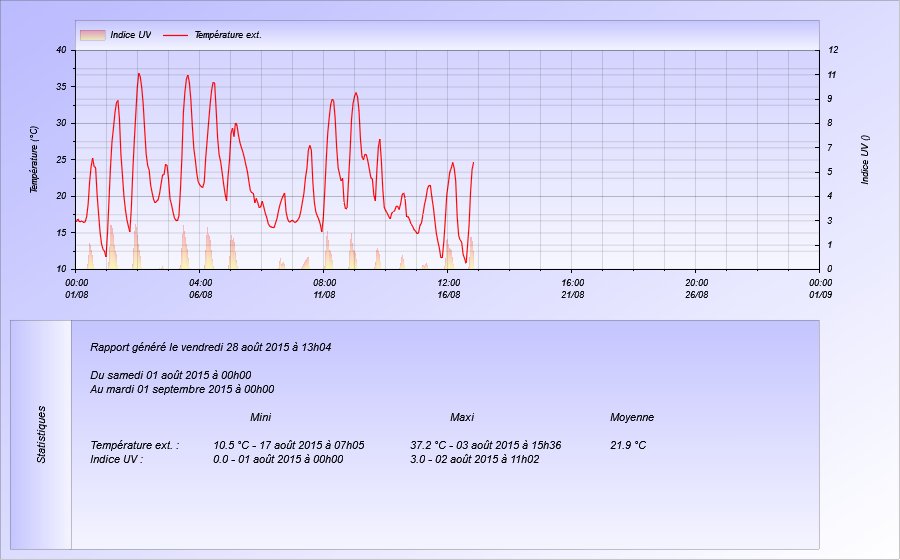The height and width of the screenshot is (560, 900).
Task: Click the 8 tick on UV axis
Action: [x=830, y=123]
